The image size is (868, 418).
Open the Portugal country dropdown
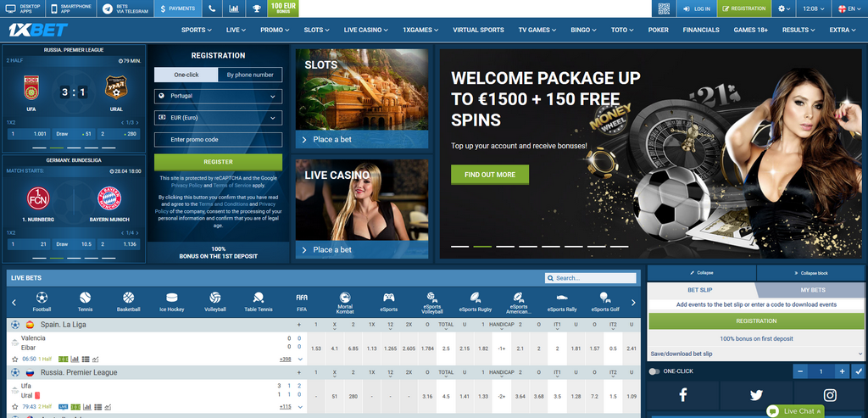point(218,96)
